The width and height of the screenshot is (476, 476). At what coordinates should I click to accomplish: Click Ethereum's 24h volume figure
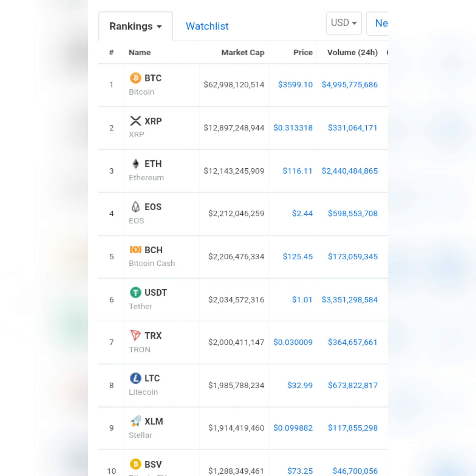click(x=350, y=171)
